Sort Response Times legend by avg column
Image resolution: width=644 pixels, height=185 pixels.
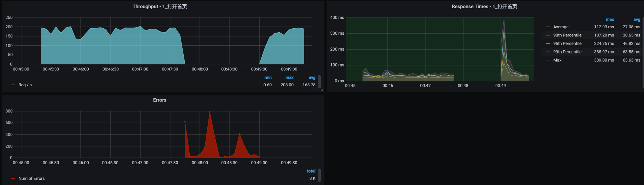[x=637, y=19]
